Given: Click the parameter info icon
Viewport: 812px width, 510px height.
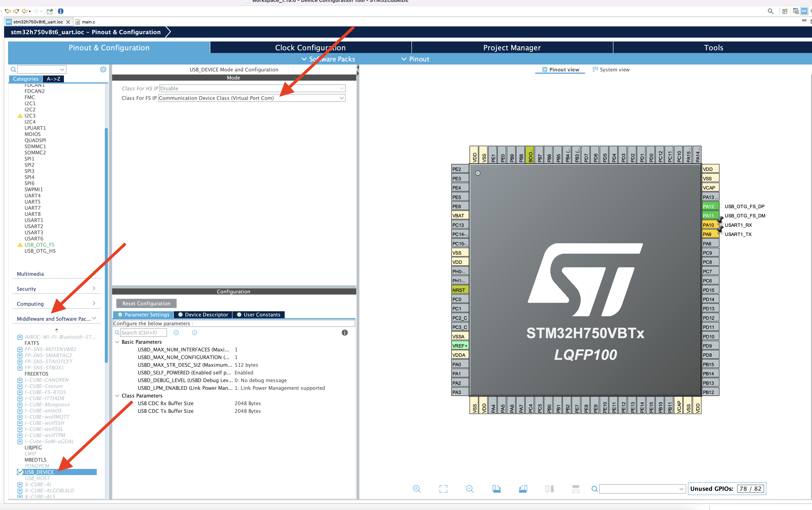Looking at the screenshot, I should (344, 333).
